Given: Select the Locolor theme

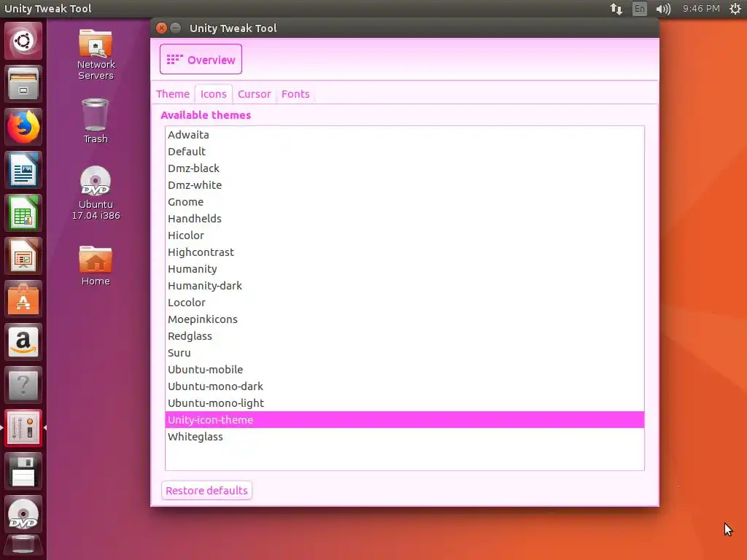Looking at the screenshot, I should click(x=404, y=303).
